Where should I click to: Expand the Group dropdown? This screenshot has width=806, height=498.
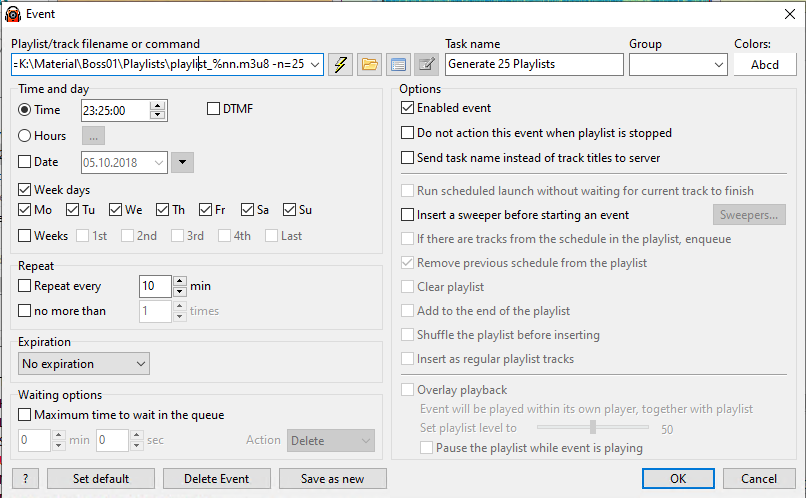coord(678,65)
